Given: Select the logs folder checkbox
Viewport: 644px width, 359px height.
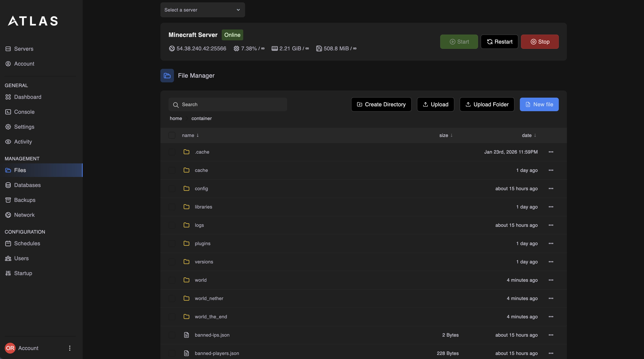Looking at the screenshot, I should (172, 225).
